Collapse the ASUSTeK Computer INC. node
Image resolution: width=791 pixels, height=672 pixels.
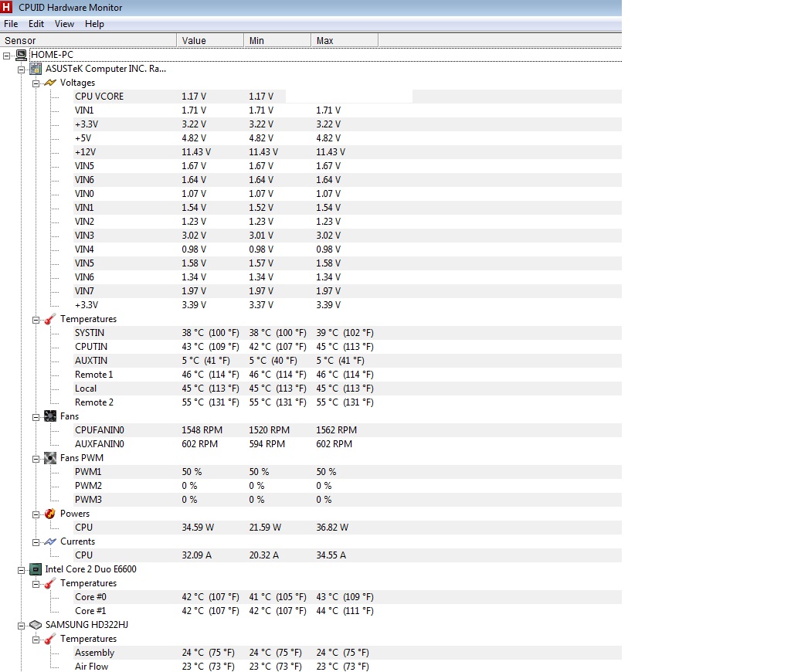21,70
